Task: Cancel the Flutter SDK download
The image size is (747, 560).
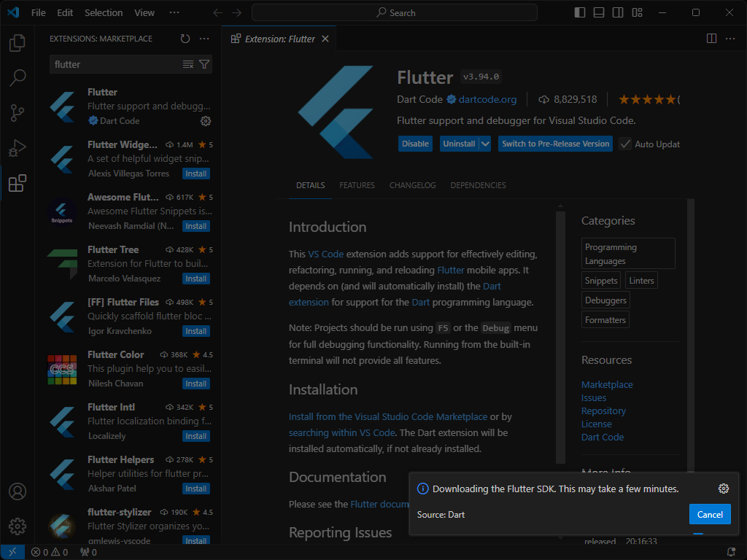Action: pos(710,514)
